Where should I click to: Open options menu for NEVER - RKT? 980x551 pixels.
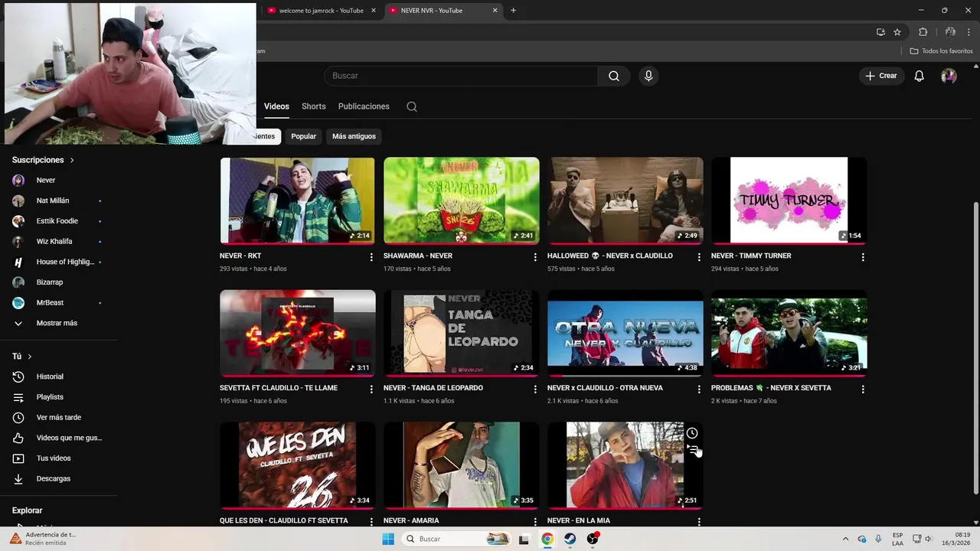pyautogui.click(x=371, y=257)
